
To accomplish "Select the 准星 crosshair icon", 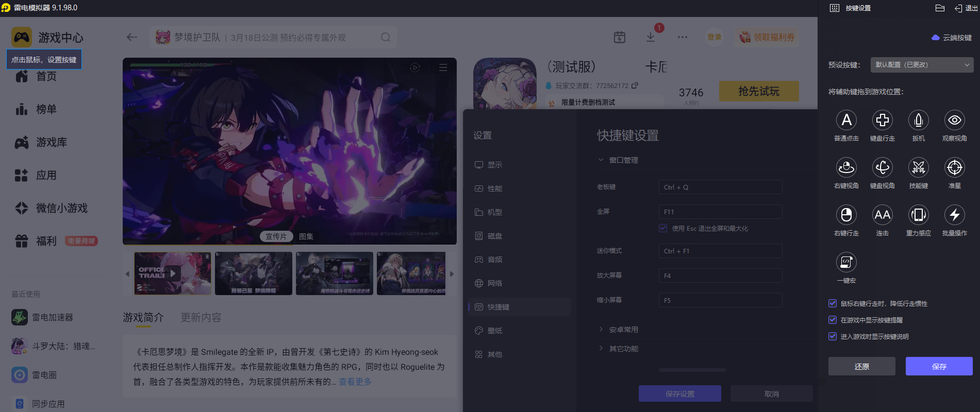I will 954,168.
